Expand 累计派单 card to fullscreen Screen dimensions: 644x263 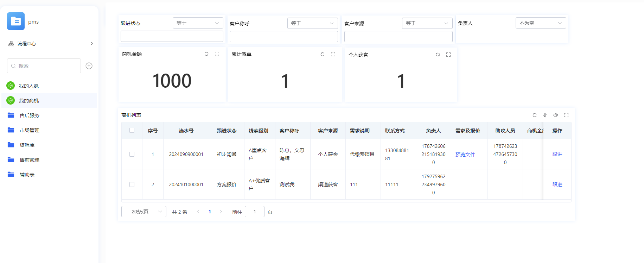pos(333,54)
